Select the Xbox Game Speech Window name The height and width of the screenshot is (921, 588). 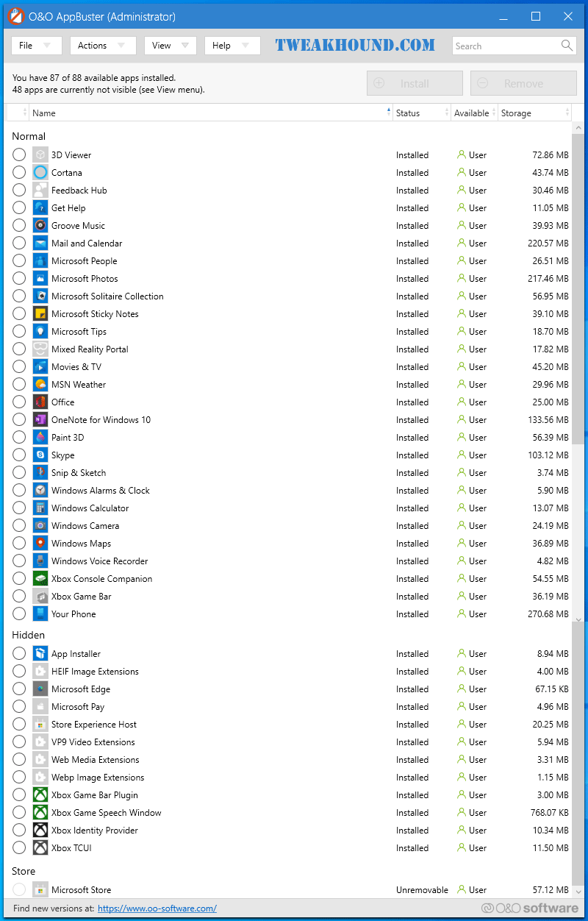[x=107, y=813]
